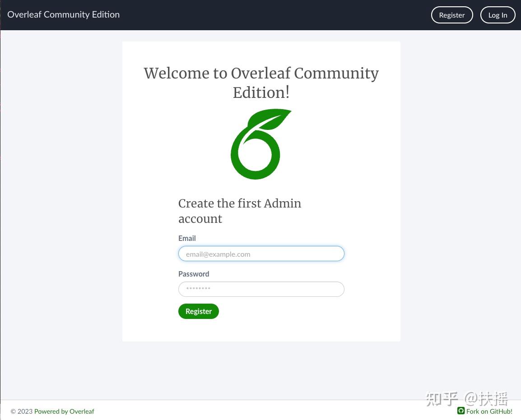Select the email@example.com placeholder box
Screen dimensions: 521x420
click(261, 254)
